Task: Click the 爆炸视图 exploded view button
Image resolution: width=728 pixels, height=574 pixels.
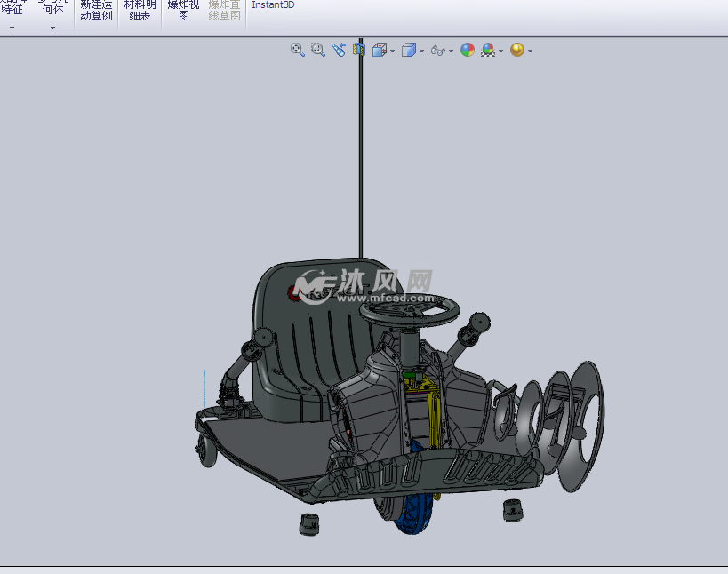Action: pos(183,10)
